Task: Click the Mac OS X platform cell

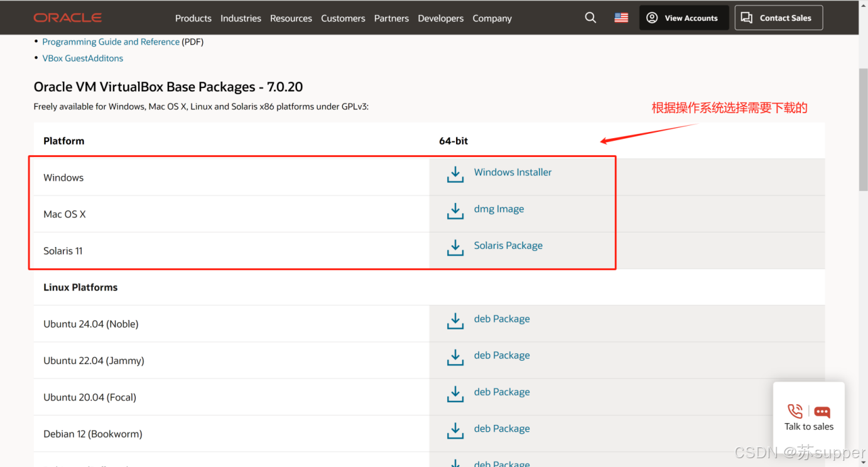Action: click(x=232, y=214)
